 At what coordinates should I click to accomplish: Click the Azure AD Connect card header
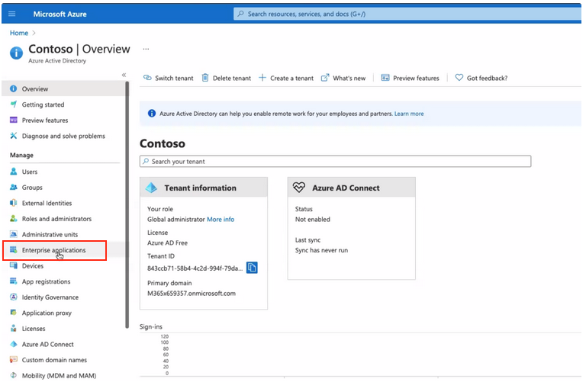[351, 188]
